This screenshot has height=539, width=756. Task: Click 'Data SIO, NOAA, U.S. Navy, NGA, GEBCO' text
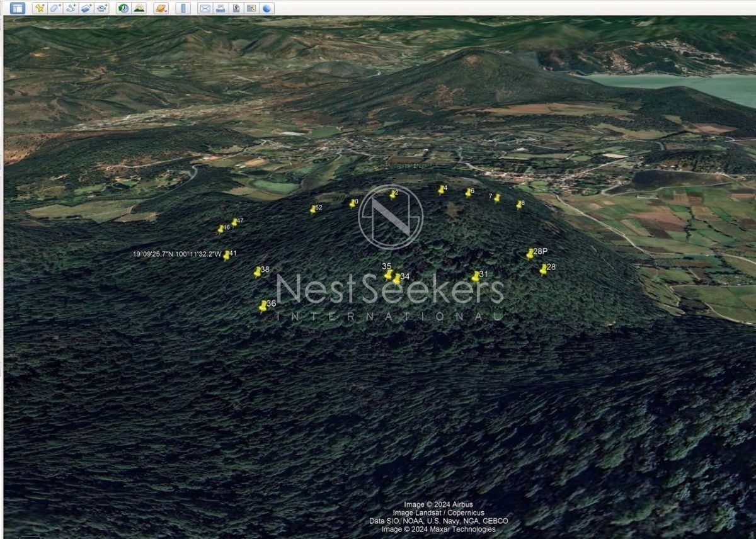click(x=438, y=521)
